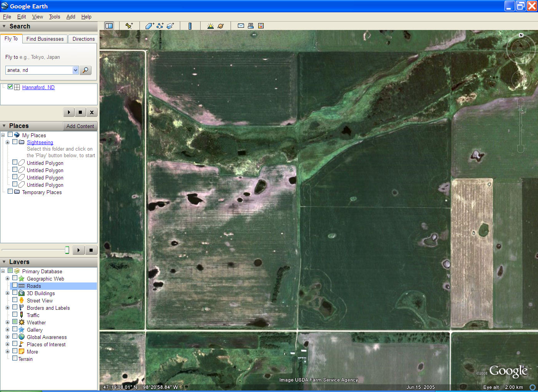The width and height of the screenshot is (538, 392).
Task: Enable the Street View layer checkbox
Action: tap(15, 300)
